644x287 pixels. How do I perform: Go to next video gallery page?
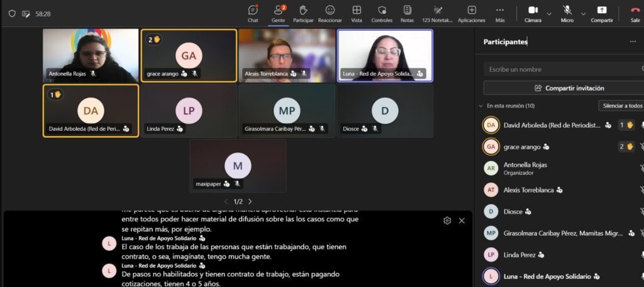point(250,201)
